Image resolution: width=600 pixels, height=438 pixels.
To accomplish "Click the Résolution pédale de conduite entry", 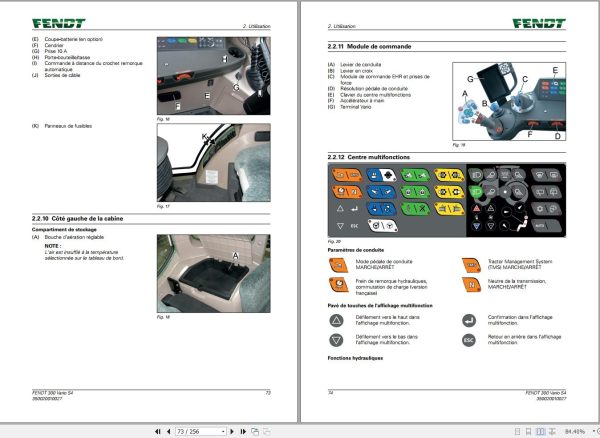I will click(x=374, y=88).
